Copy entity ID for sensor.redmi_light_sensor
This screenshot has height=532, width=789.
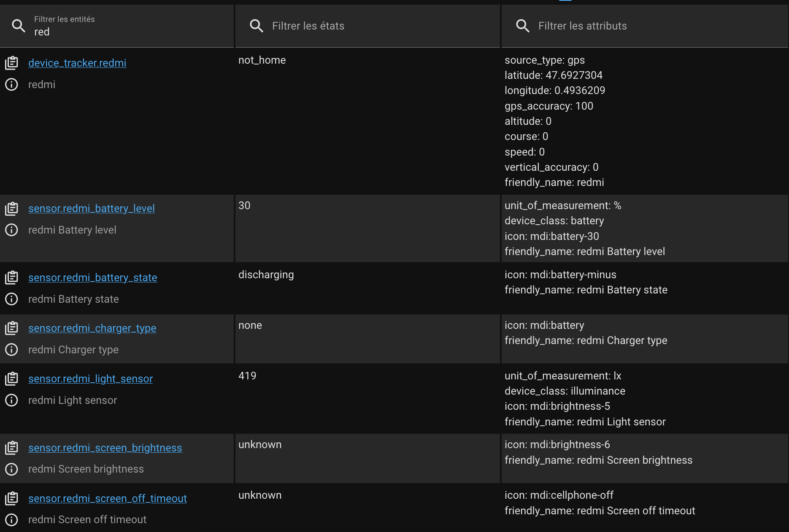click(11, 379)
